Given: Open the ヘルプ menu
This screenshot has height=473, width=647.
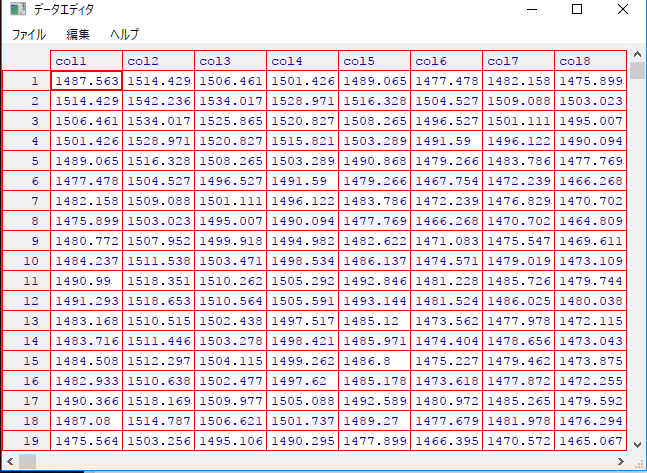Looking at the screenshot, I should 124,34.
